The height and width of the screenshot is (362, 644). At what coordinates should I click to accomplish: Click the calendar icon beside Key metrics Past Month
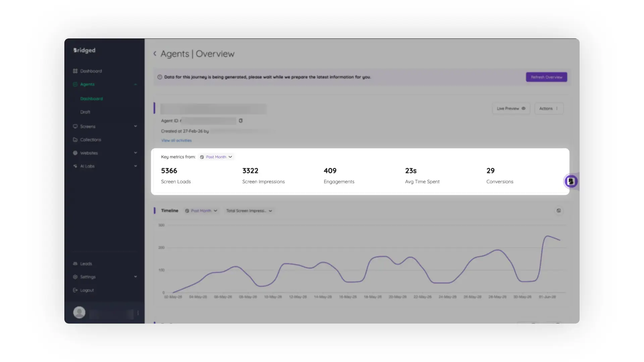[202, 157]
